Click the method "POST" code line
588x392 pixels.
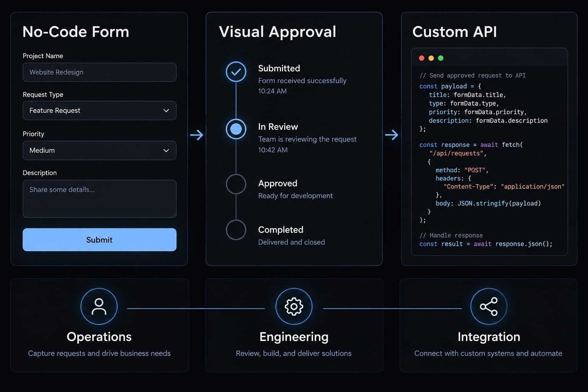pos(462,170)
